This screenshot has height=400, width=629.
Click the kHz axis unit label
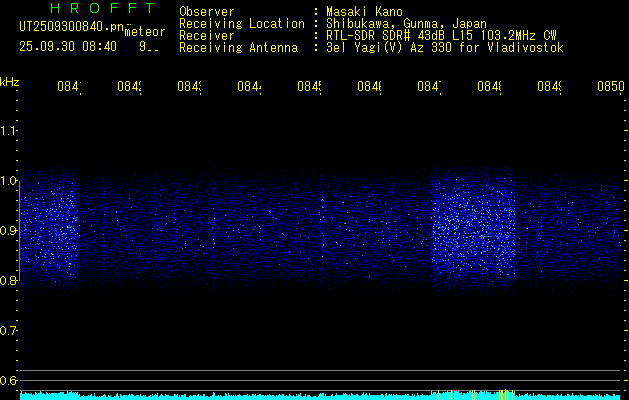tap(10, 82)
